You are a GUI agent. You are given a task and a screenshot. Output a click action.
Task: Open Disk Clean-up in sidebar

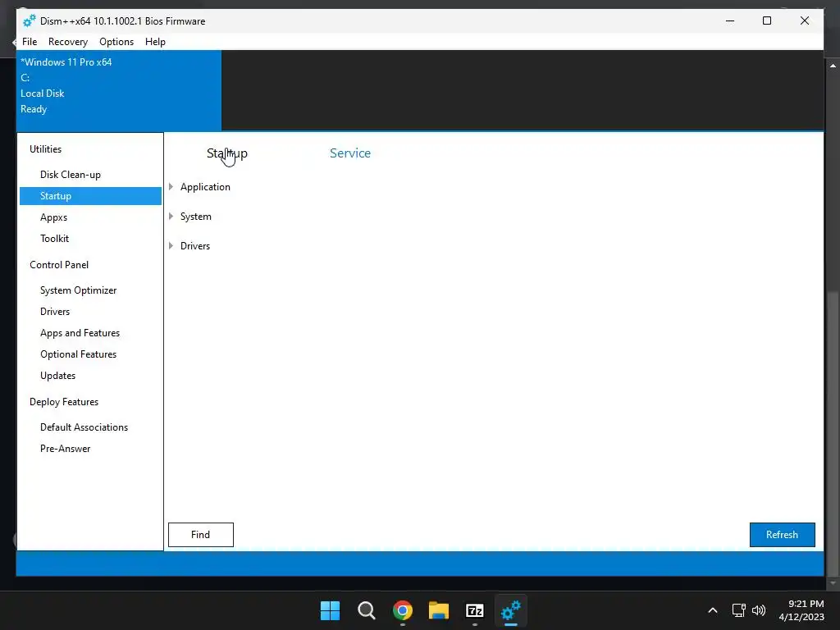[x=71, y=175]
